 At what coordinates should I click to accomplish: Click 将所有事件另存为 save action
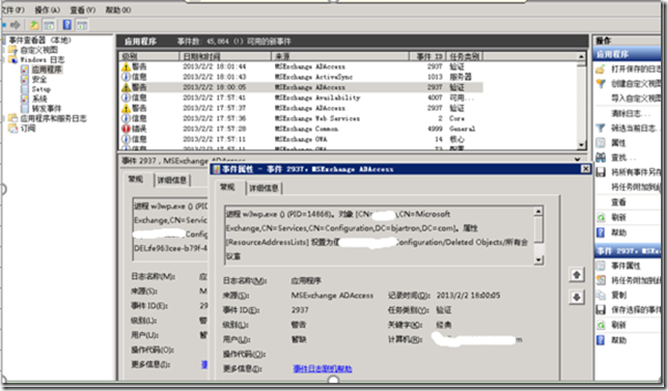(628, 172)
